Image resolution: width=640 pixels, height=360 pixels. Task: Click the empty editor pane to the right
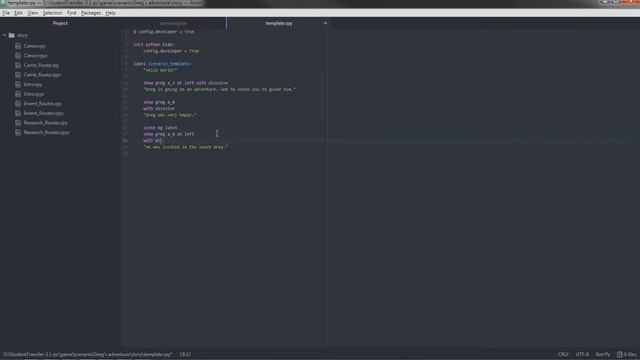pos(483,188)
